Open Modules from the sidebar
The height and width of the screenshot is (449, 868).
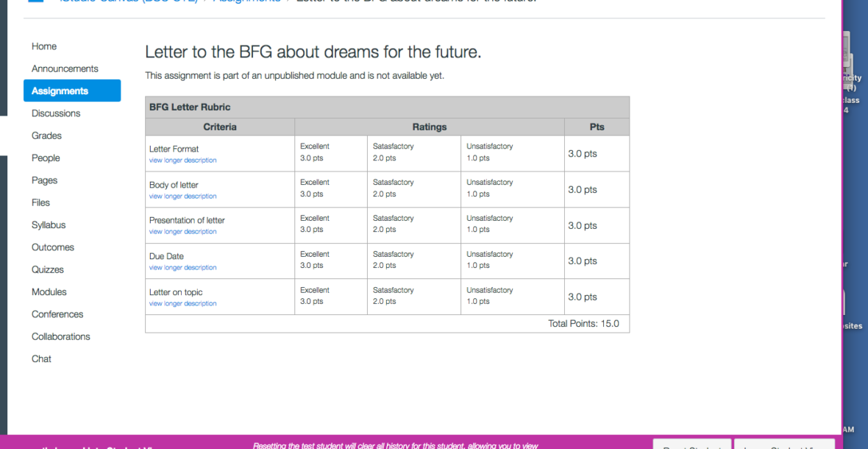pyautogui.click(x=49, y=292)
